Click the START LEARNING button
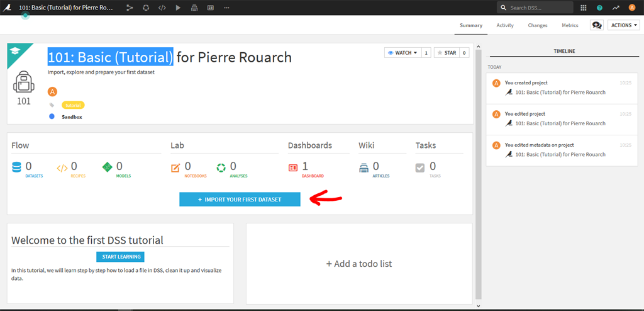The width and height of the screenshot is (644, 311). click(x=120, y=257)
